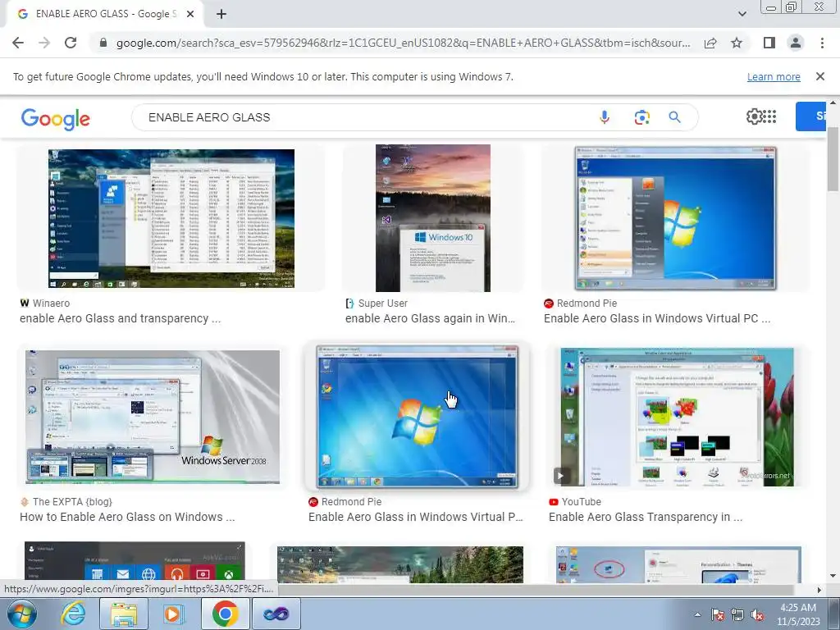Open the Action Center flag icon

click(717, 614)
